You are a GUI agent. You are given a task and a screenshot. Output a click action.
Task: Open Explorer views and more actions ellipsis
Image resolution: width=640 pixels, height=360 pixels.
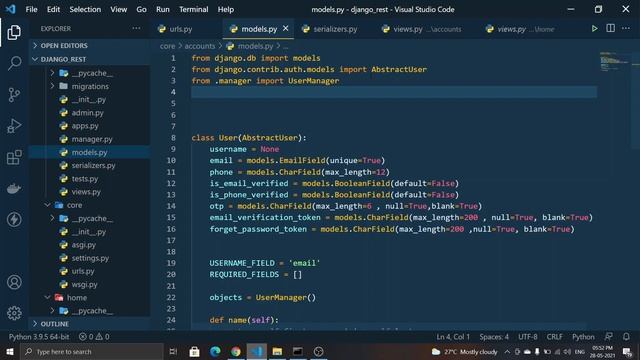point(136,28)
